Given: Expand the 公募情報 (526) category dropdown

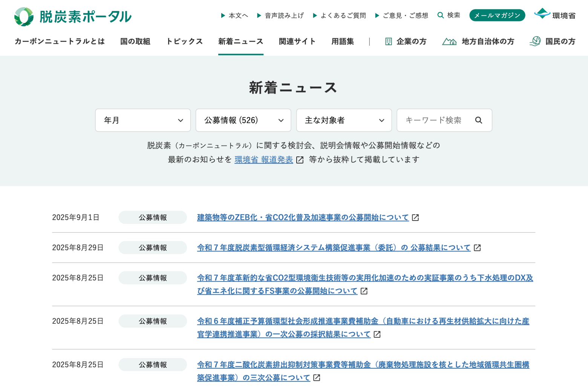Looking at the screenshot, I should tap(243, 120).
